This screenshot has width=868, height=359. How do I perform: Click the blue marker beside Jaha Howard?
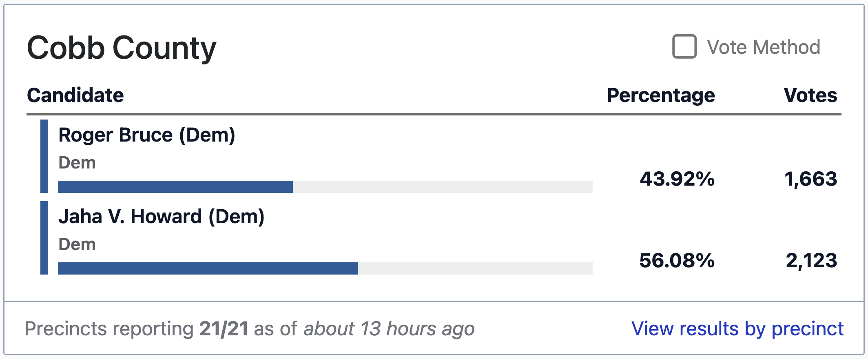(44, 238)
